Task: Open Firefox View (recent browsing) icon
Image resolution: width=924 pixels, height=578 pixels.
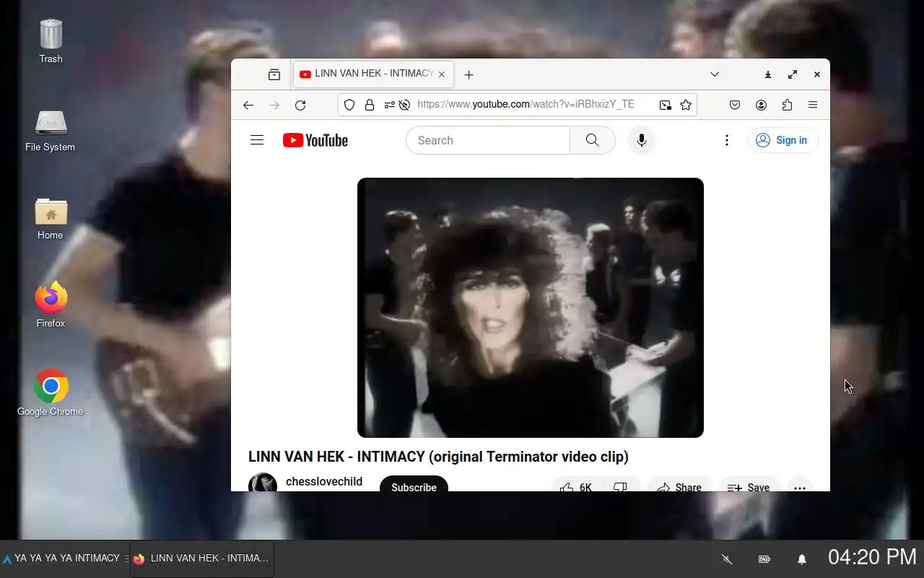Action: point(274,74)
